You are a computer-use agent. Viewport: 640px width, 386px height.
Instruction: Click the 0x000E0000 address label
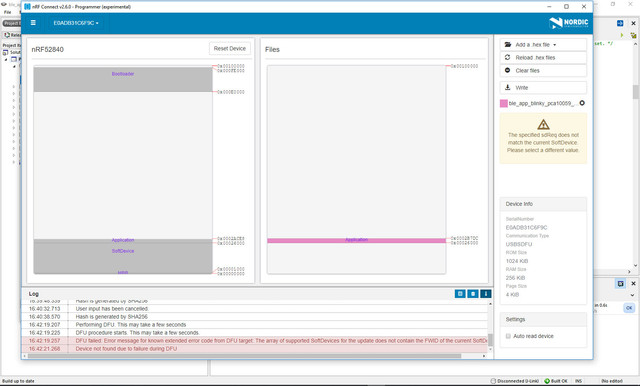[x=231, y=92]
